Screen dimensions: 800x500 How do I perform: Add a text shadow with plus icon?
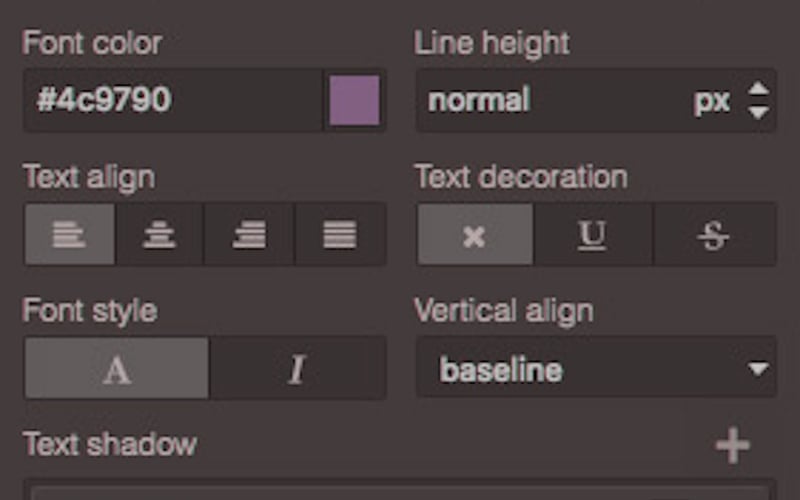(x=733, y=445)
